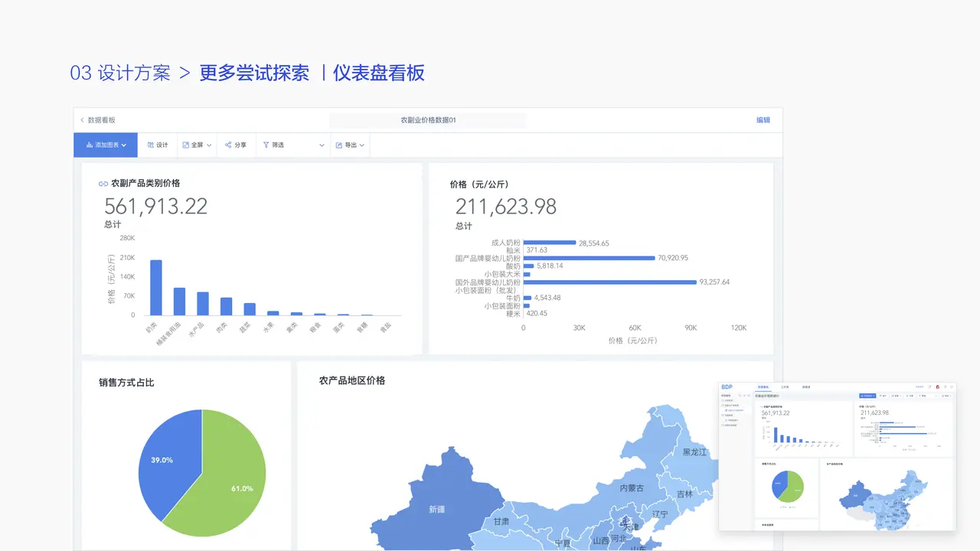Click the 酸奶 category label
This screenshot has width=980, height=551.
pos(513,266)
